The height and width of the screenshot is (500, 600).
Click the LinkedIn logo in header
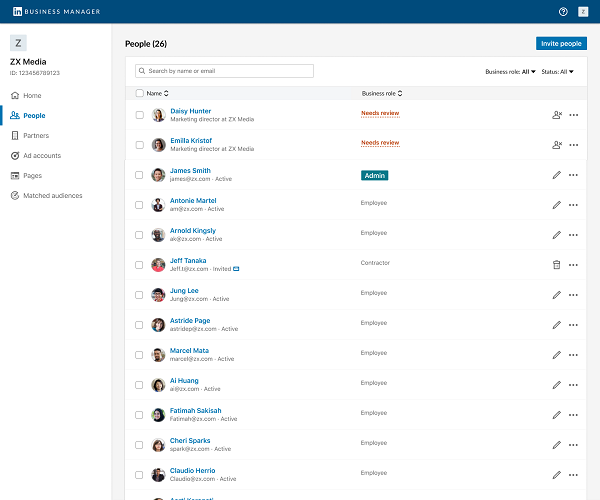(x=15, y=11)
